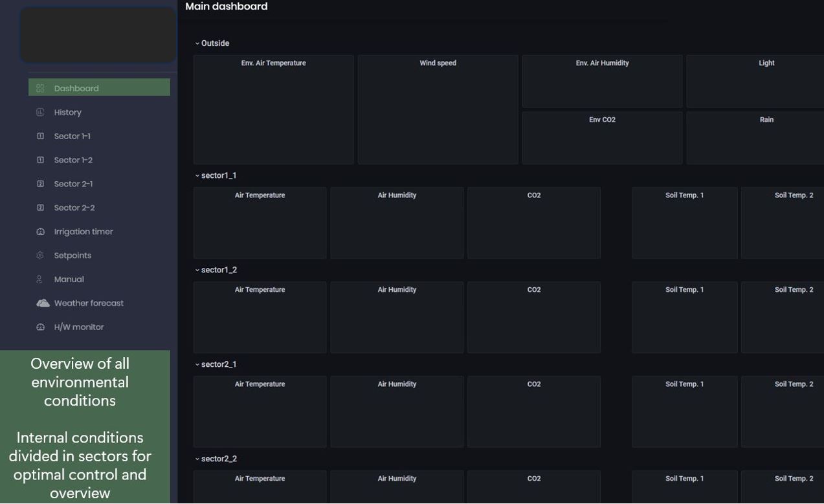The image size is (824, 504).
Task: Click the History chart icon
Action: [40, 112]
